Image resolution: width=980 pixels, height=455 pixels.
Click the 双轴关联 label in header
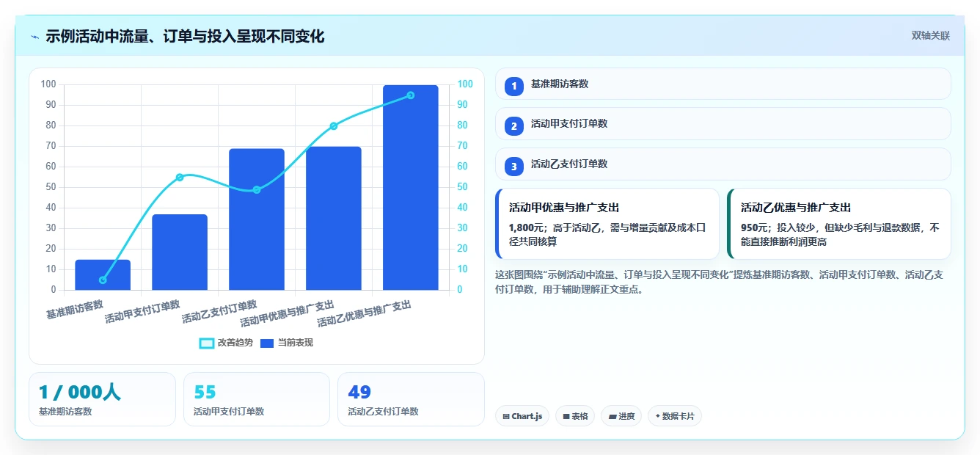pyautogui.click(x=931, y=36)
